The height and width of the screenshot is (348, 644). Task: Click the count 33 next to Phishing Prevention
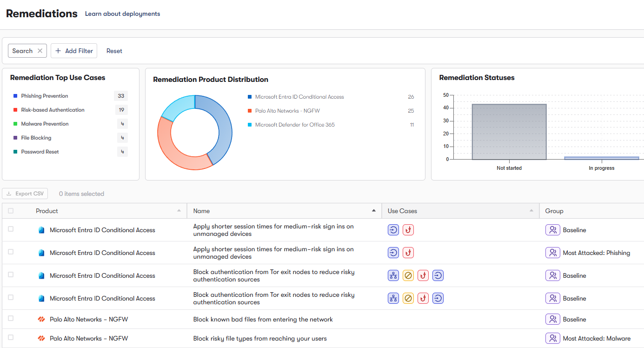(x=121, y=96)
